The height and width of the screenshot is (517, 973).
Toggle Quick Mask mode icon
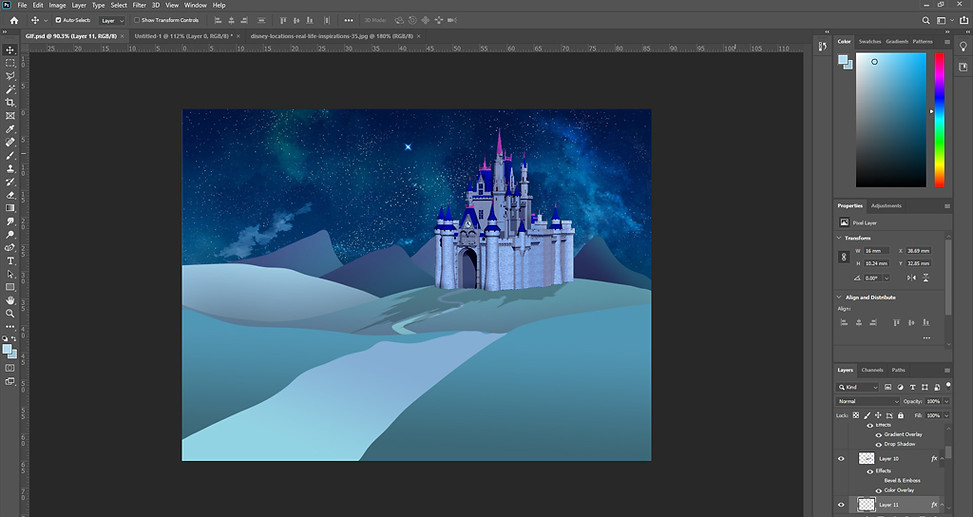[10, 368]
